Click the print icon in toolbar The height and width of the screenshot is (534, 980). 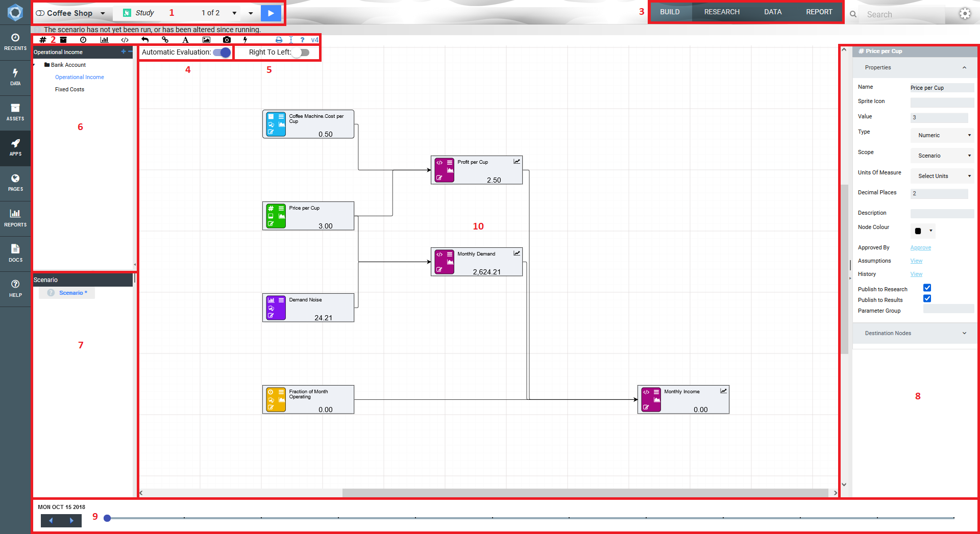279,40
